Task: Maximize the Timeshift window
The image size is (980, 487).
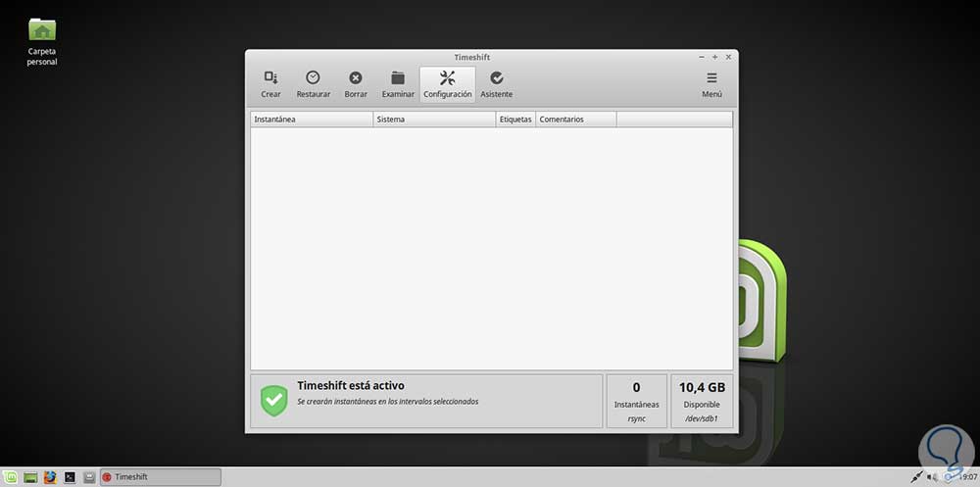Action: (715, 57)
